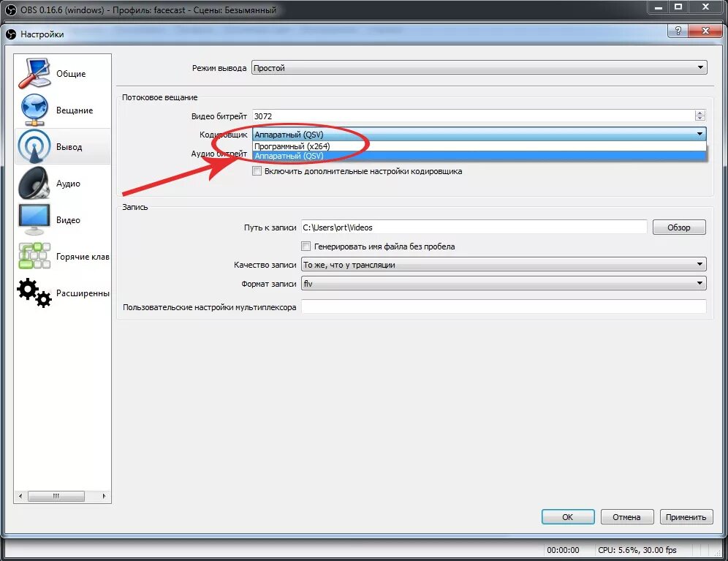
Task: Expand the Качество записи dropdown
Action: coord(504,265)
